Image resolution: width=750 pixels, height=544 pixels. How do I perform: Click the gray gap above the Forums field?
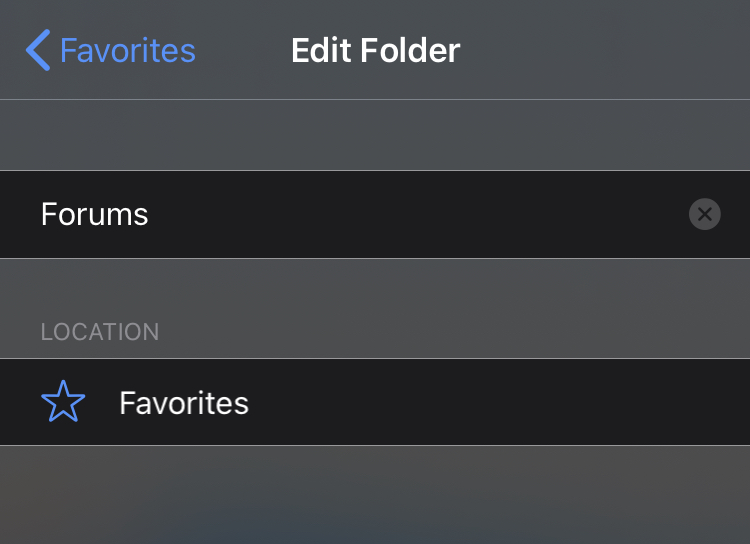coord(375,135)
